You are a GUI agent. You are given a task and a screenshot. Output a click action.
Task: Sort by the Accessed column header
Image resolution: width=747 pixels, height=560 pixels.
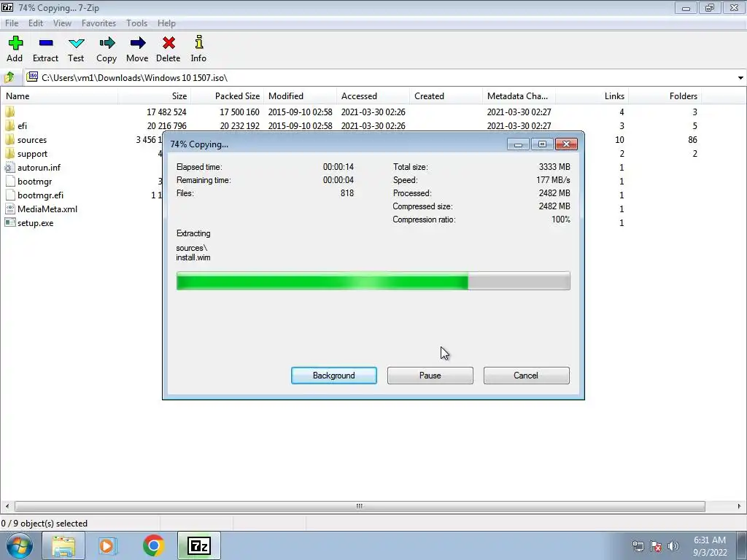click(x=373, y=96)
